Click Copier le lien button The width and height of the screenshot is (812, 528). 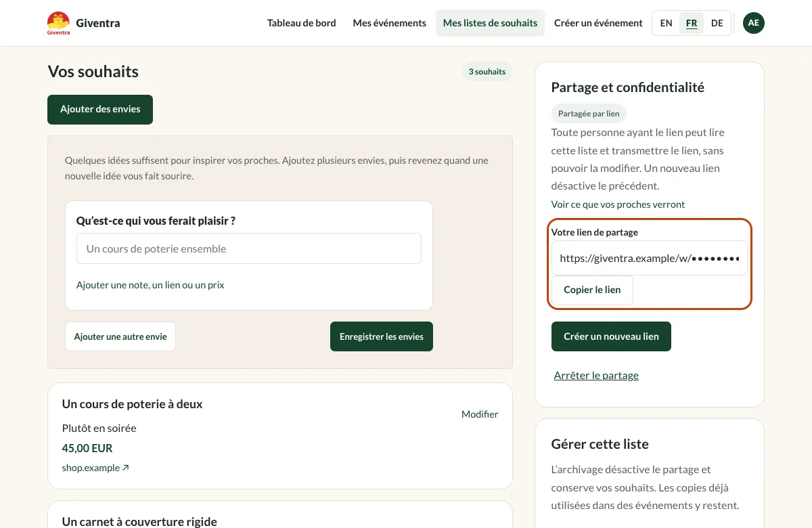tap(592, 290)
